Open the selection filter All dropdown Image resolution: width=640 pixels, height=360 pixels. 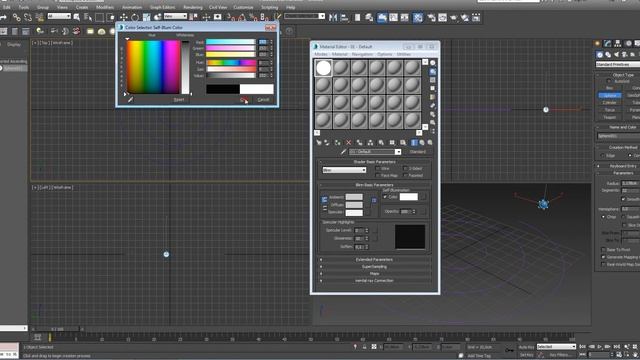59,16
